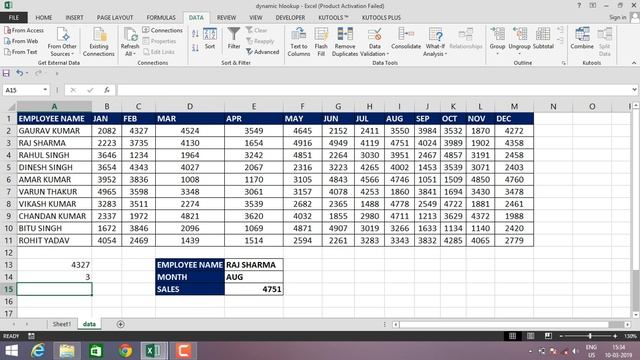This screenshot has height=360, width=640.
Task: Click the RAJ SHARMA lookup cell
Action: point(254,264)
